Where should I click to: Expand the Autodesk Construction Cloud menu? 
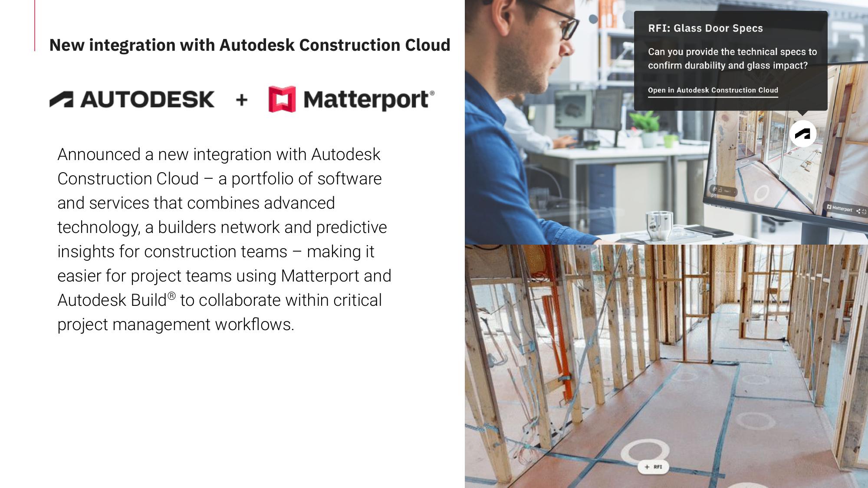pyautogui.click(x=713, y=90)
